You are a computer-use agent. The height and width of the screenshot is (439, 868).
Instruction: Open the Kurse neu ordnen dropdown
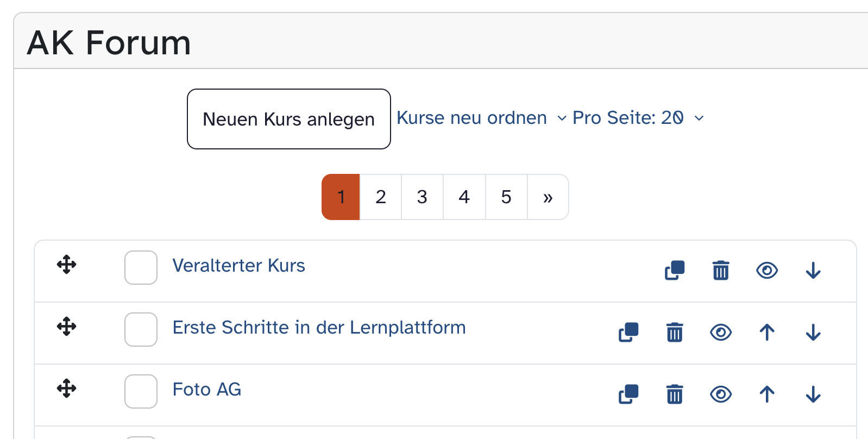click(x=481, y=118)
